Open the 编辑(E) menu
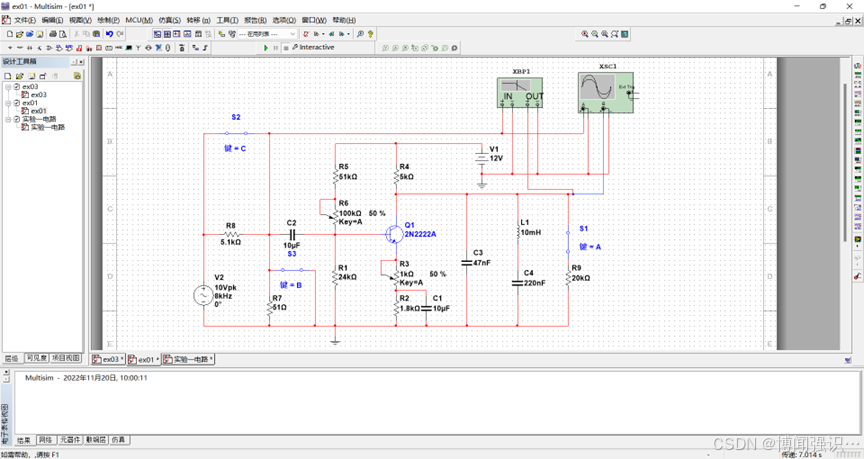The height and width of the screenshot is (459, 864). [52, 20]
